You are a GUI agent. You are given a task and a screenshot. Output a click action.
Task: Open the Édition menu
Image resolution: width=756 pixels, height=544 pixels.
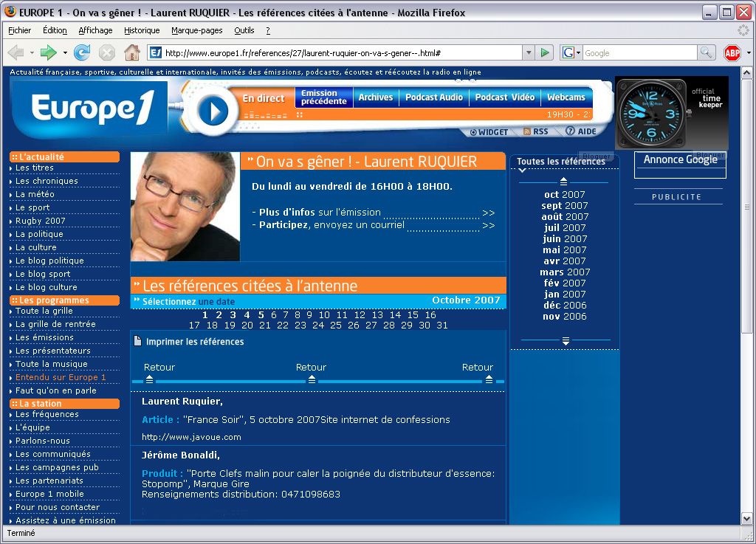55,30
